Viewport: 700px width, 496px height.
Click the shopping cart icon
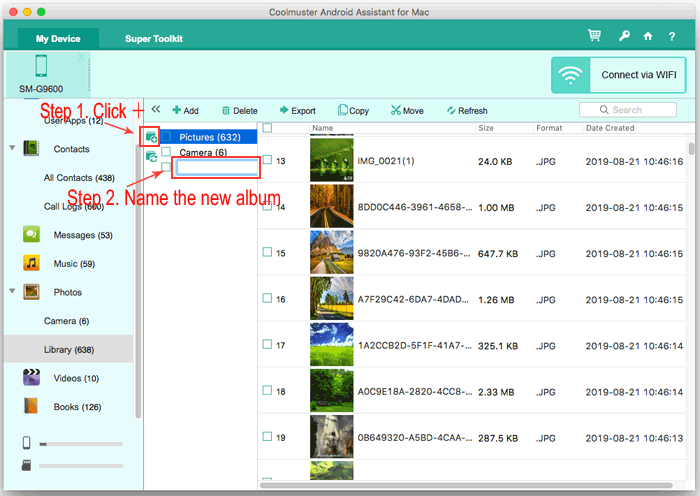click(x=595, y=37)
